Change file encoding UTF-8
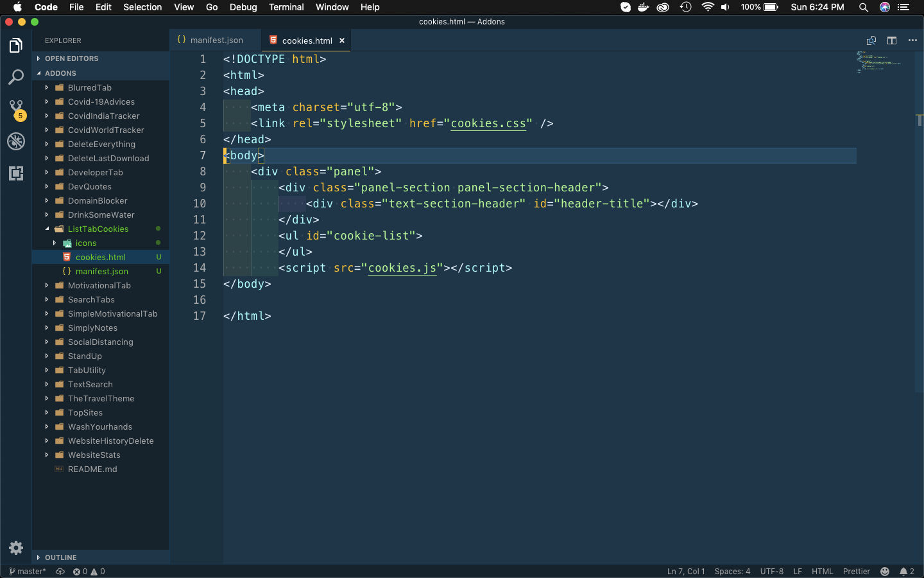The width and height of the screenshot is (924, 578). pyautogui.click(x=772, y=572)
